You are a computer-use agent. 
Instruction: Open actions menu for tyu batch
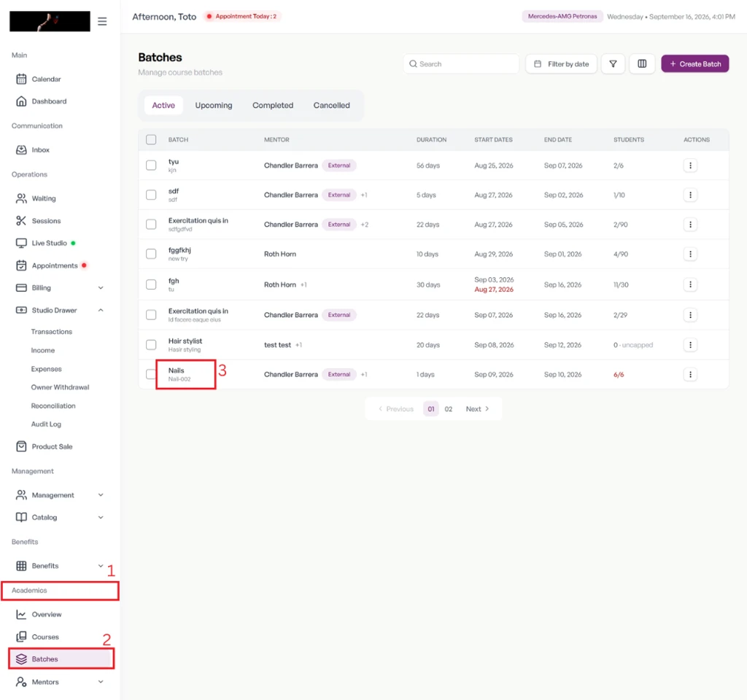[x=690, y=166]
